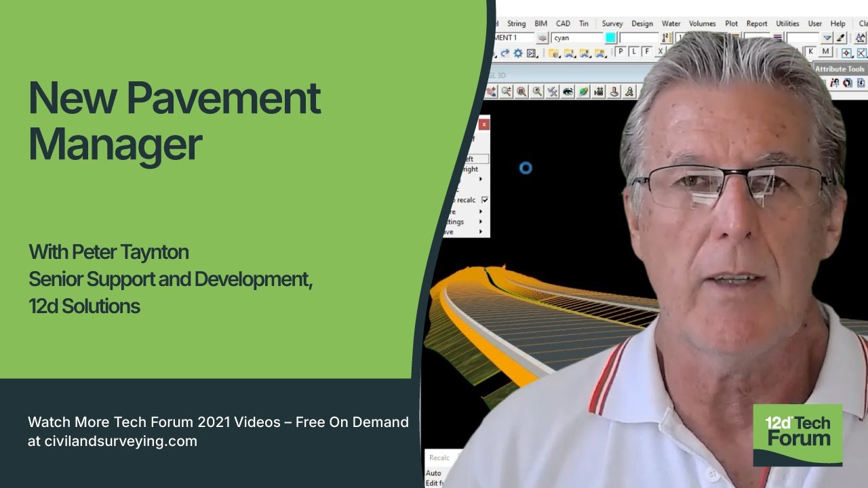Image resolution: width=868 pixels, height=488 pixels.
Task: Open the Design menu
Action: point(642,23)
